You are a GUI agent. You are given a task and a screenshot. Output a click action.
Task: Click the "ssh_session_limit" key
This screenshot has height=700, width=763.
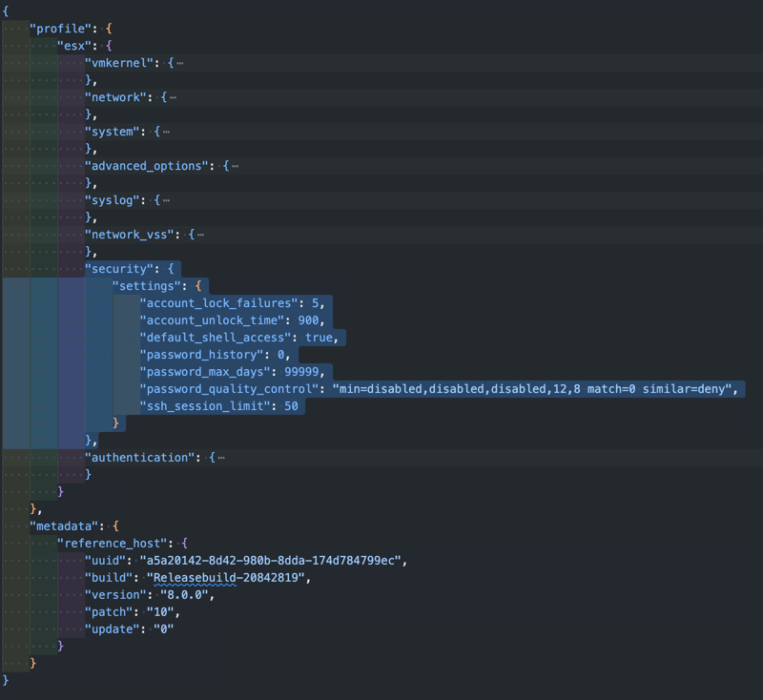[x=205, y=406]
